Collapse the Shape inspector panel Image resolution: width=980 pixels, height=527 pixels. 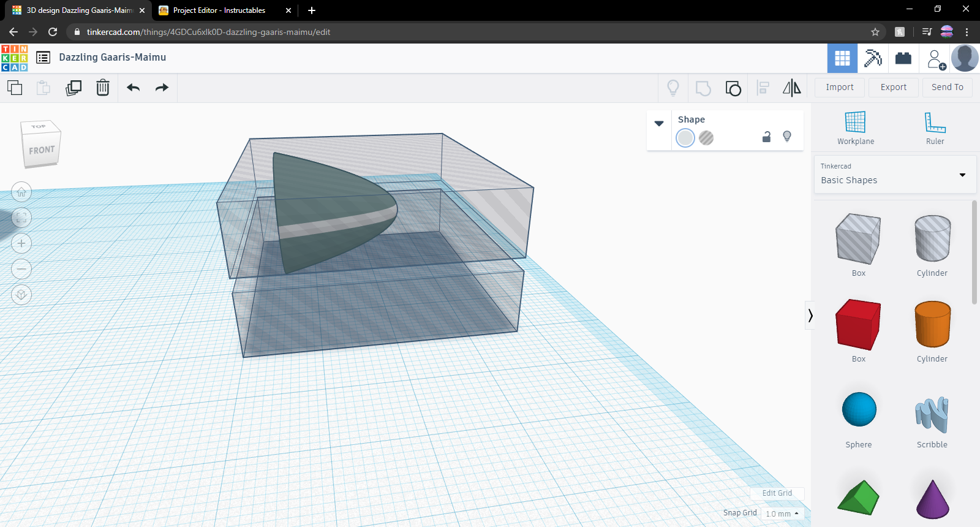(x=659, y=123)
